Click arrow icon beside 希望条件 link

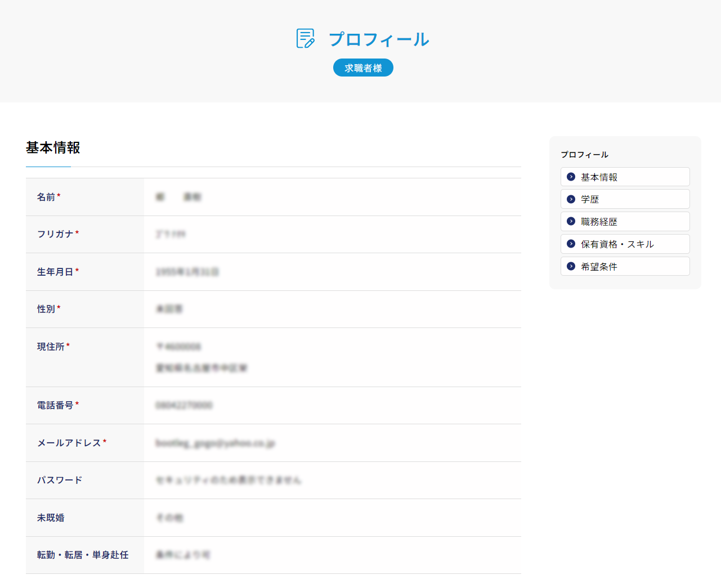click(x=571, y=266)
